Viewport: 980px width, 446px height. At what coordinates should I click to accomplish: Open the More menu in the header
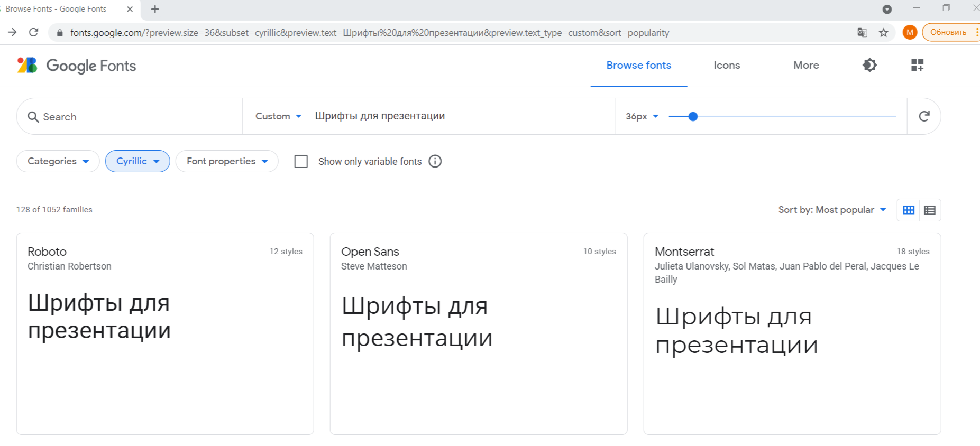tap(805, 65)
